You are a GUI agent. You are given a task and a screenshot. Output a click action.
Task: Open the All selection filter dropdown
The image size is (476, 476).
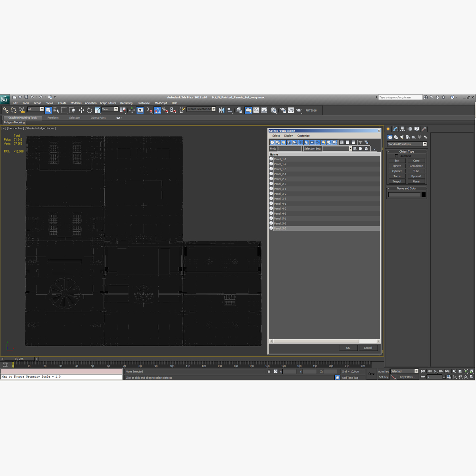(35, 109)
